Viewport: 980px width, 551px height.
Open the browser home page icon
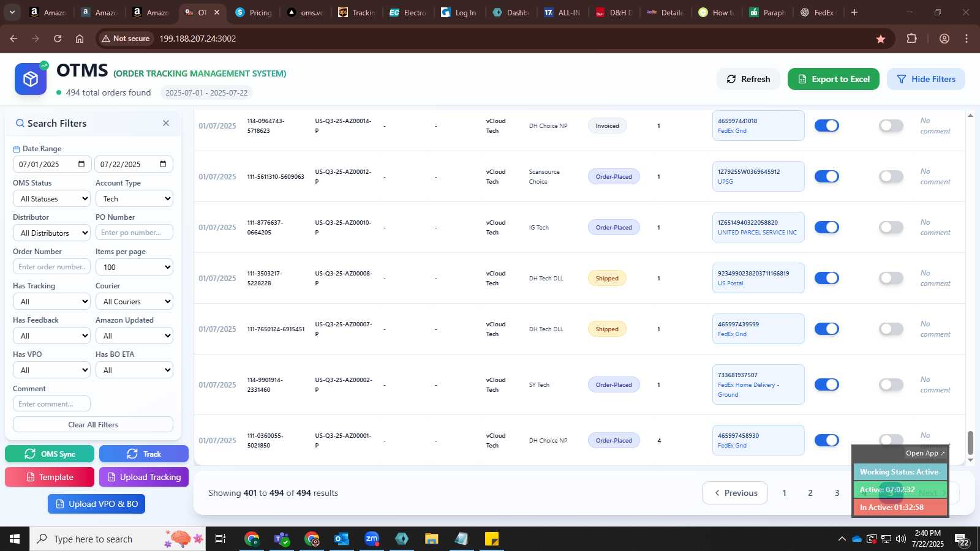pyautogui.click(x=80, y=39)
